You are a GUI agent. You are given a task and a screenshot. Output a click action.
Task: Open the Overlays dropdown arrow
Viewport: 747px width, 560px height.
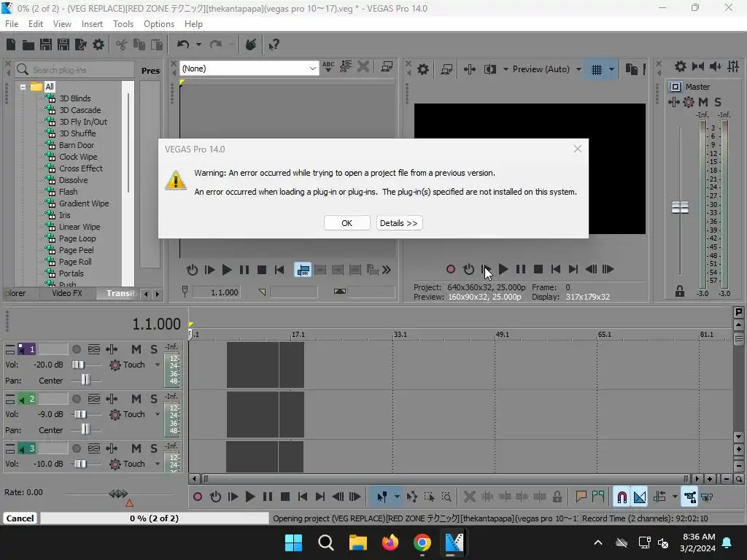click(x=612, y=69)
